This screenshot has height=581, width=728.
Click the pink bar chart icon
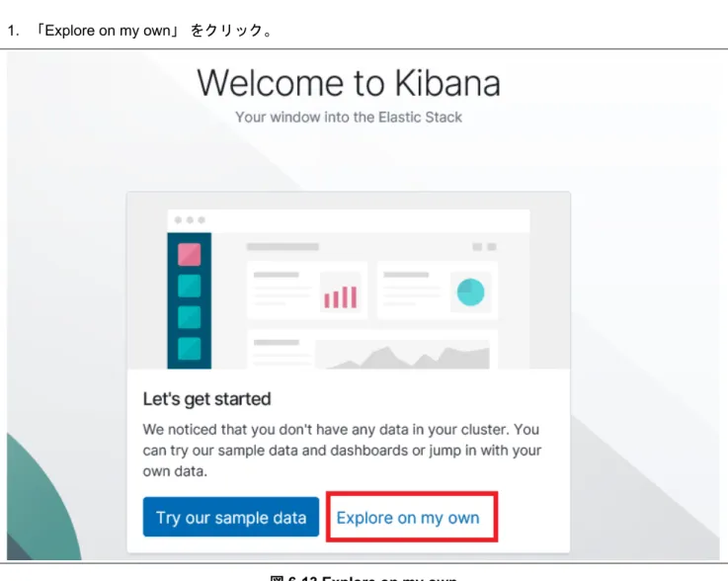click(341, 297)
